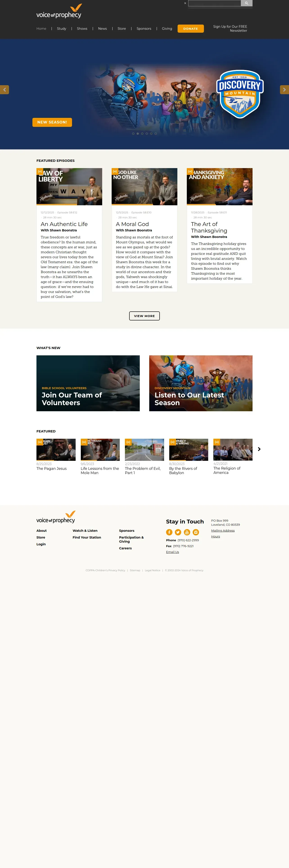
Task: Open The Religion of America link
Action: point(227,470)
